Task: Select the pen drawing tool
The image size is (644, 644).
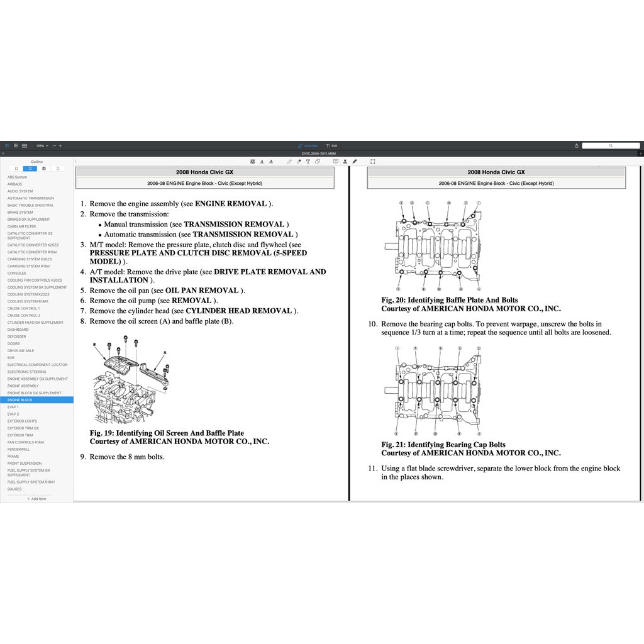Action: (x=289, y=162)
